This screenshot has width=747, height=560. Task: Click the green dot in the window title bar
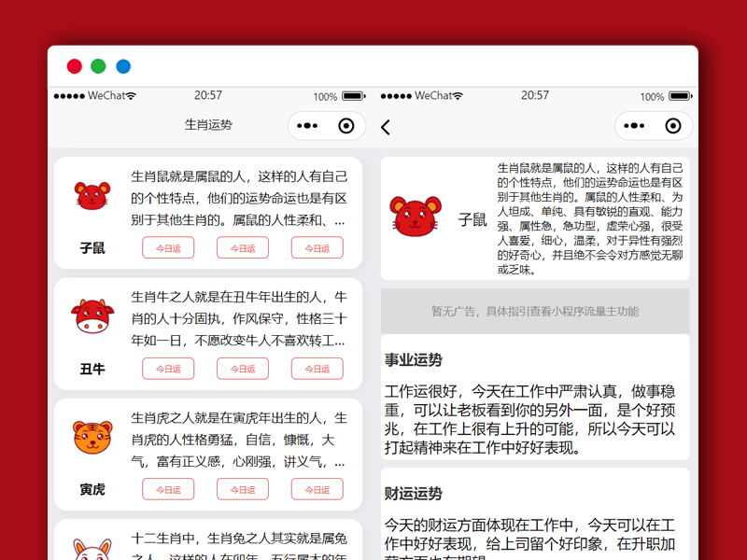98,65
